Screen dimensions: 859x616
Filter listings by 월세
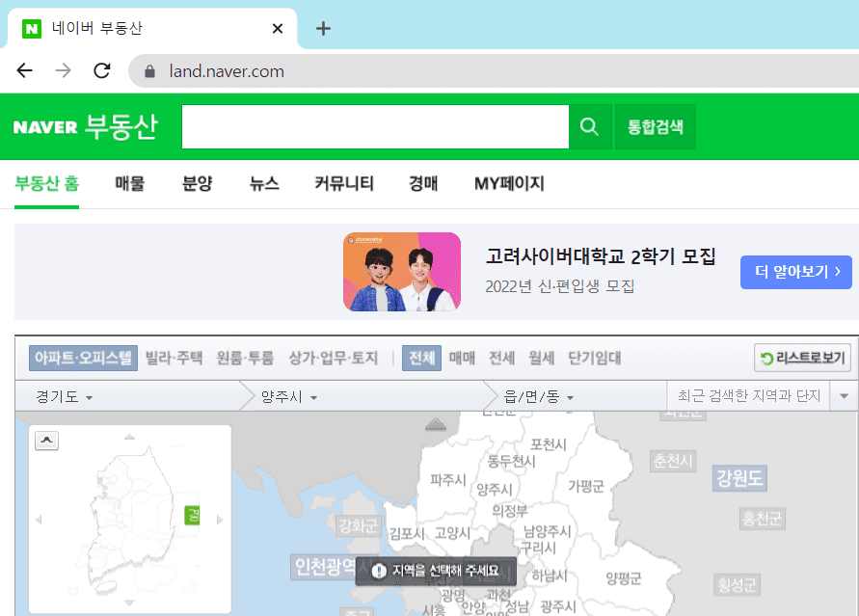point(541,358)
